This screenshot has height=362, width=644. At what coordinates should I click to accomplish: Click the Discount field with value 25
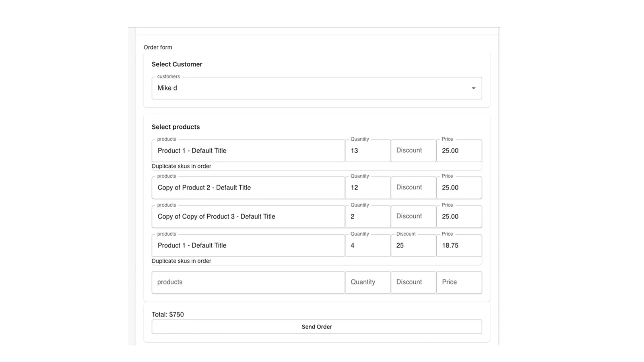coord(413,246)
